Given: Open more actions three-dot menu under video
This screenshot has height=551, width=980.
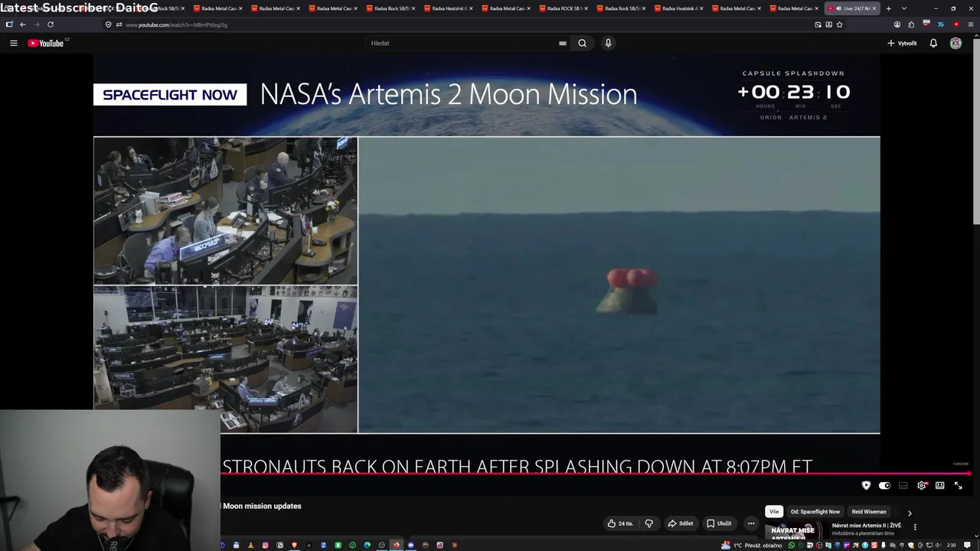Looking at the screenshot, I should [x=751, y=523].
